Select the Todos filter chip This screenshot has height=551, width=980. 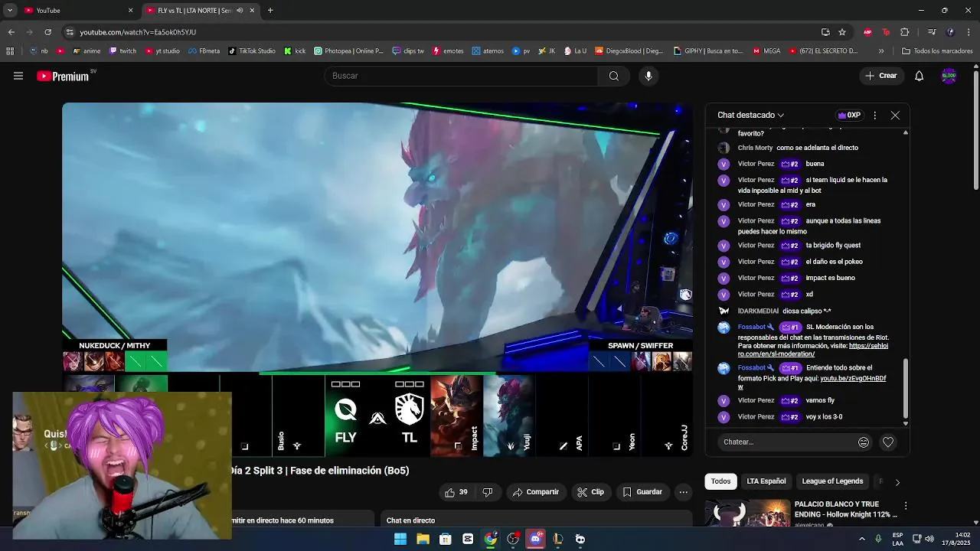tap(720, 481)
